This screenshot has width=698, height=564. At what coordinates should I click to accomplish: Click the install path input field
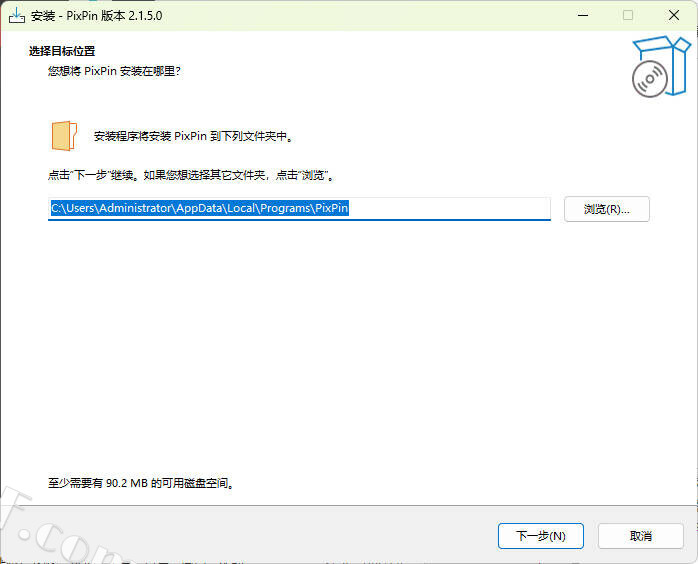pos(299,208)
